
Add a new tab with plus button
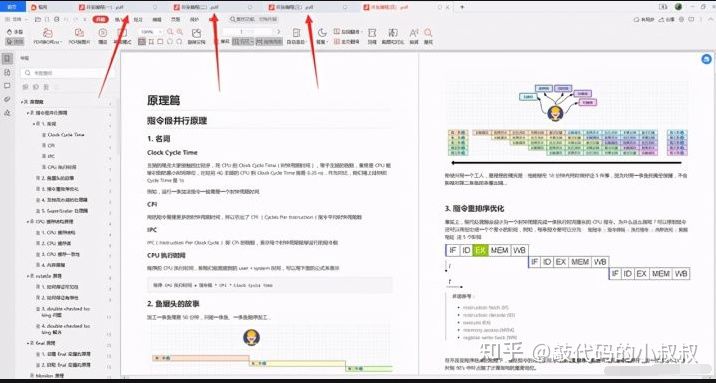(x=462, y=7)
